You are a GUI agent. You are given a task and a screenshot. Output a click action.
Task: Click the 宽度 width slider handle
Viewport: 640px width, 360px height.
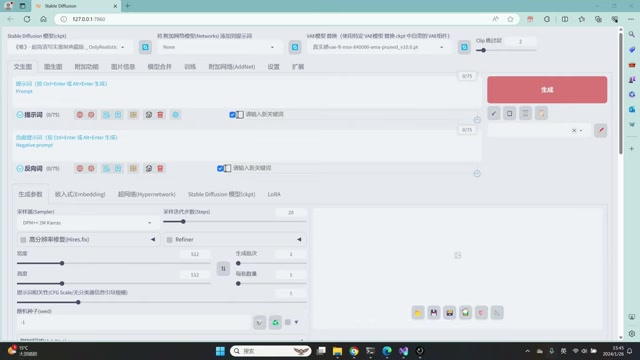(x=62, y=263)
